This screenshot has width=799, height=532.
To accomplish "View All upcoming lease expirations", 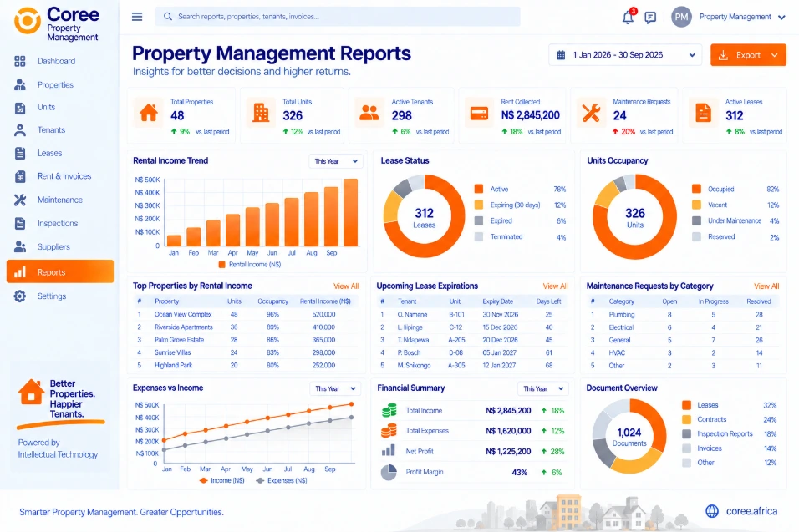I will 555,286.
